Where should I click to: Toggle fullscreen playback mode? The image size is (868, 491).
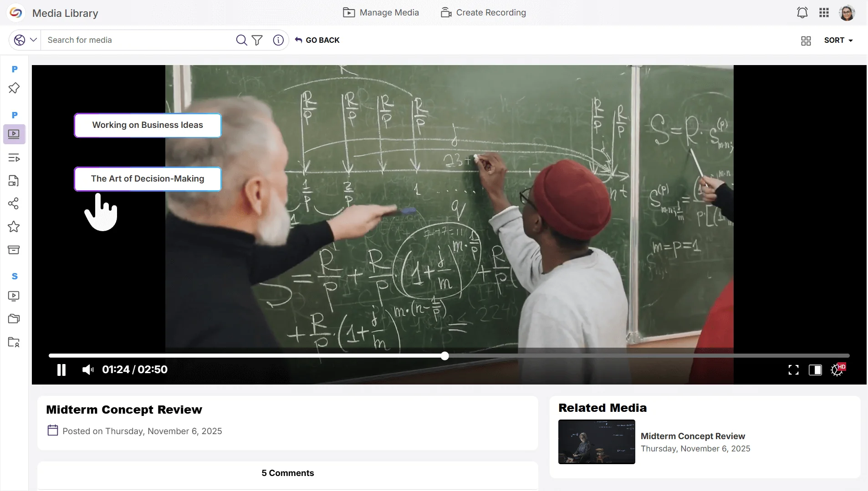click(x=793, y=370)
